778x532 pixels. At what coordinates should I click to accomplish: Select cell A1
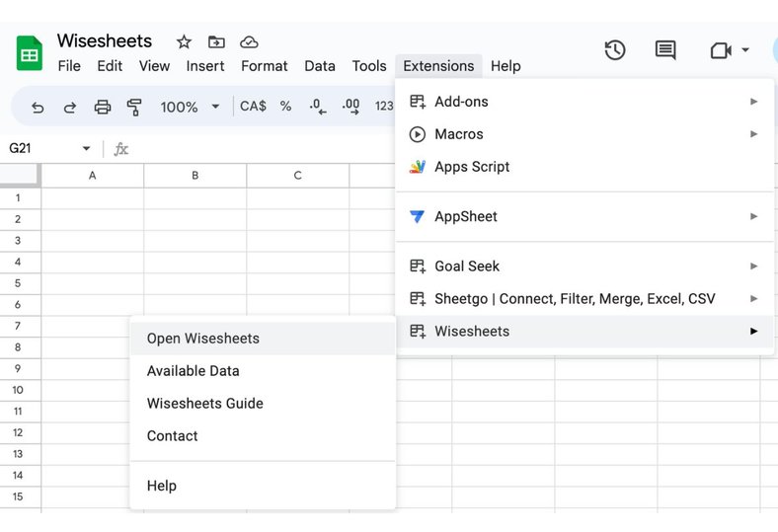coord(92,197)
